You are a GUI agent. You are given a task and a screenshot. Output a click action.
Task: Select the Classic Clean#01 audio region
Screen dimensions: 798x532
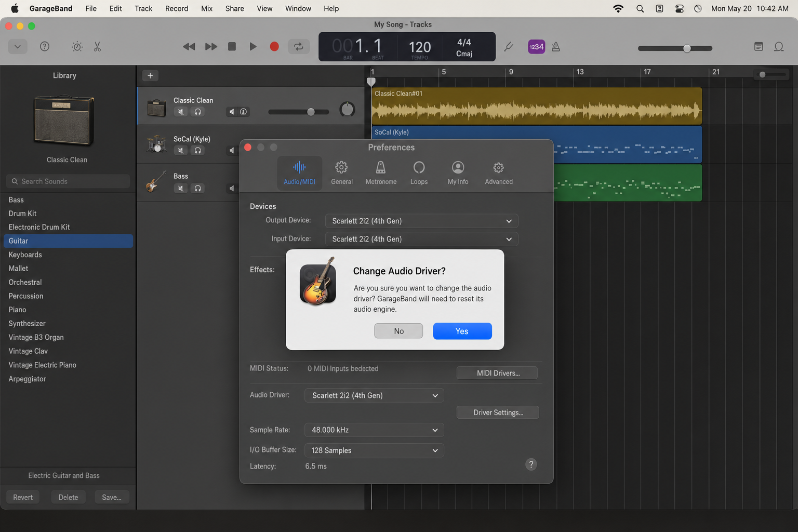point(537,106)
